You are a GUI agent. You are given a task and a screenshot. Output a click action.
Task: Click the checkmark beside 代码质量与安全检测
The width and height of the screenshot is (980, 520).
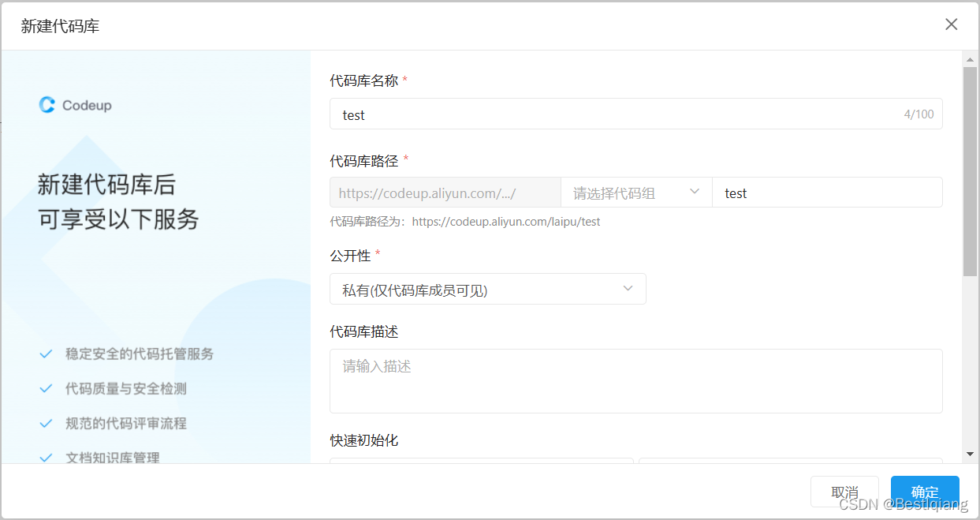(x=46, y=388)
